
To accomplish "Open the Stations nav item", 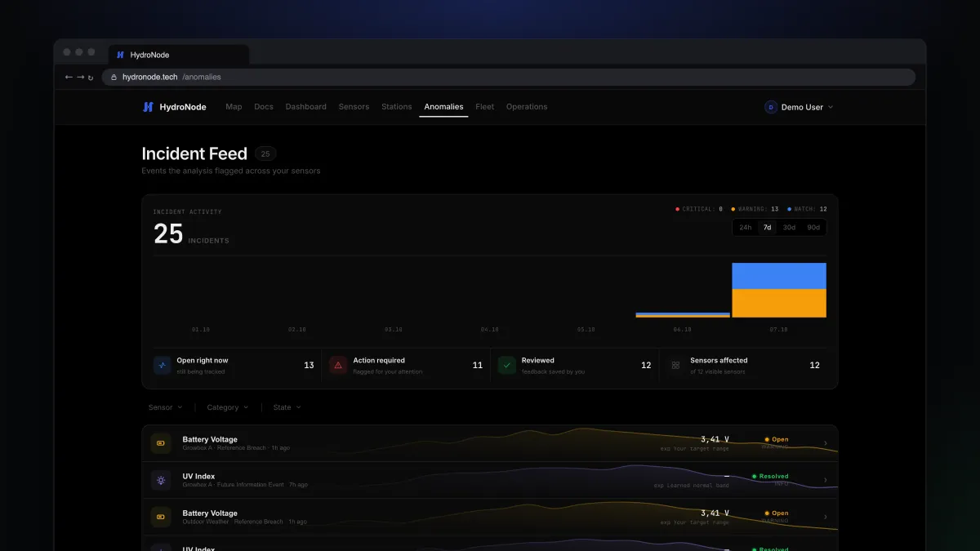I will point(397,107).
